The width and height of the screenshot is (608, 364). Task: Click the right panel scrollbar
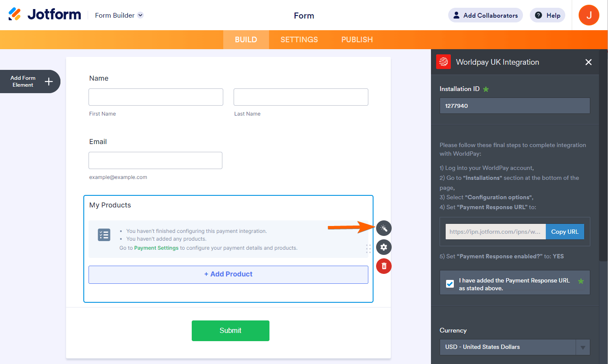point(604,155)
